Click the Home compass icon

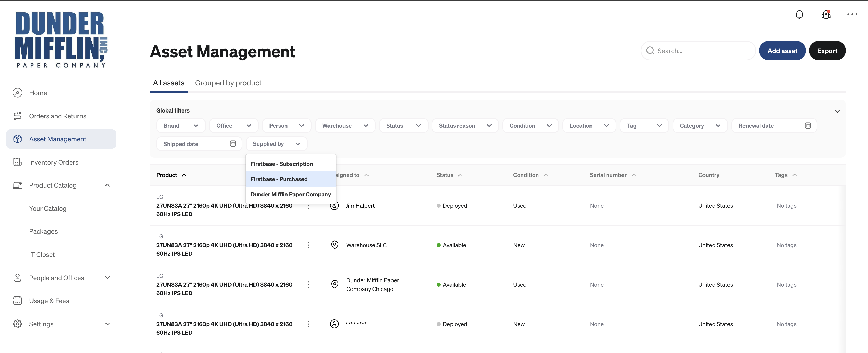18,93
